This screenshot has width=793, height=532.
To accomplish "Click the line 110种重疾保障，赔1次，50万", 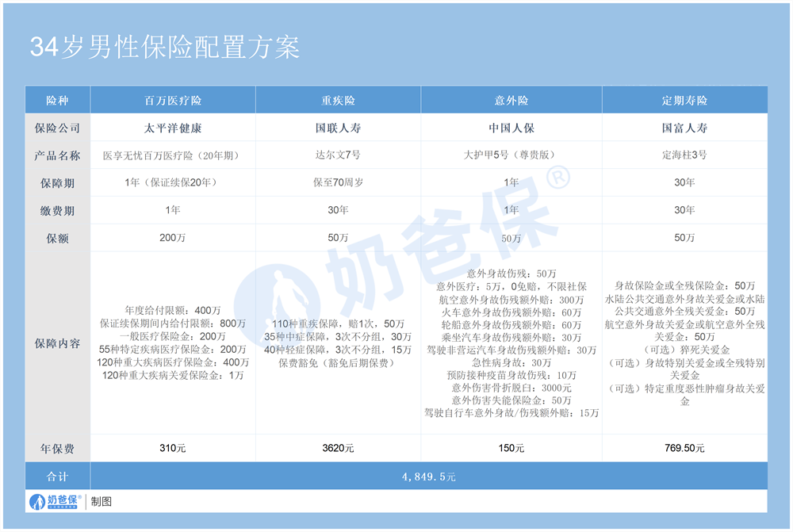I will tap(339, 323).
